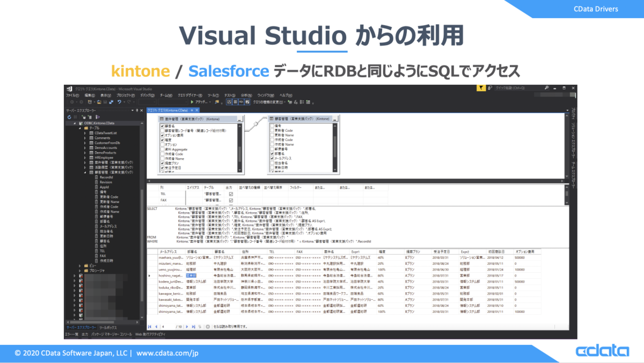644x363 pixels.
Task: Go to previous record in results navigator
Action: click(x=156, y=327)
